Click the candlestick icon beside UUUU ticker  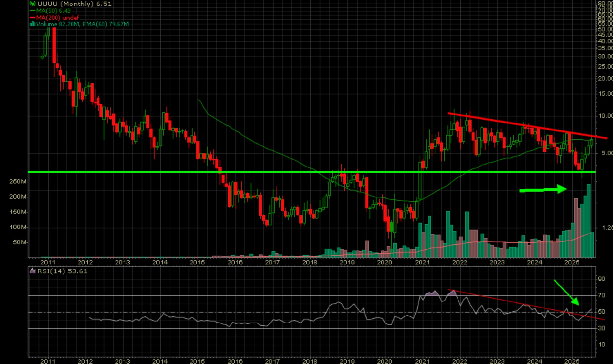point(32,4)
